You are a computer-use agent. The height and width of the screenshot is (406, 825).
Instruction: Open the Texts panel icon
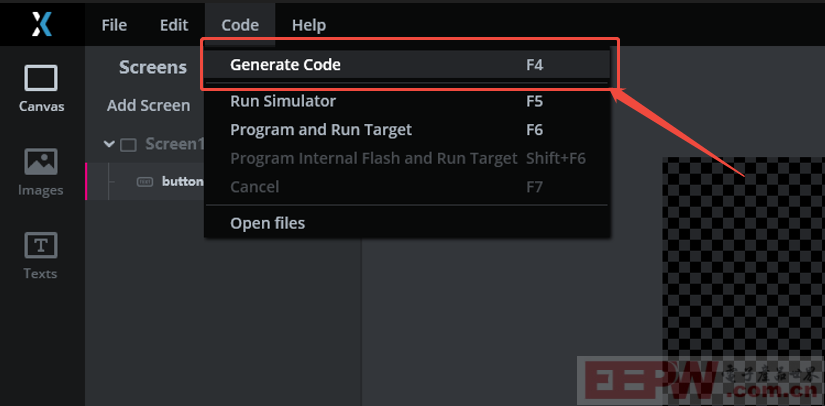pyautogui.click(x=41, y=246)
